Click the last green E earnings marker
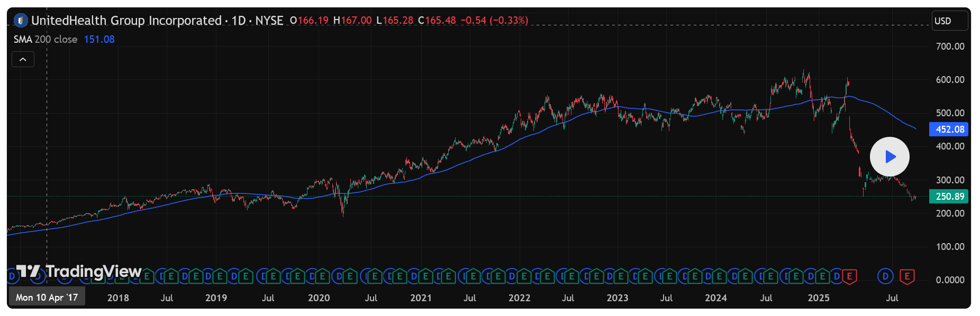Screen dimensions: 980x316 [x=822, y=276]
